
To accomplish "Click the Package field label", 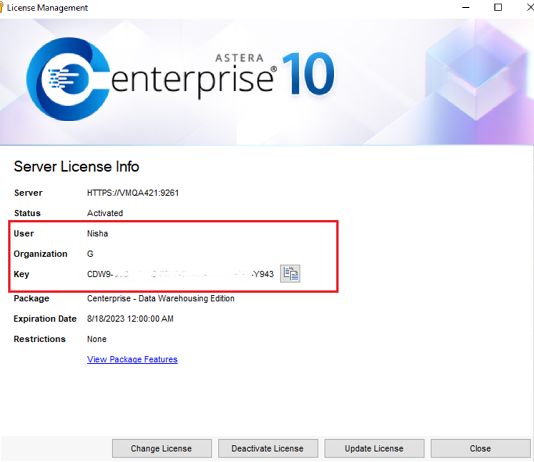I will pos(31,299).
